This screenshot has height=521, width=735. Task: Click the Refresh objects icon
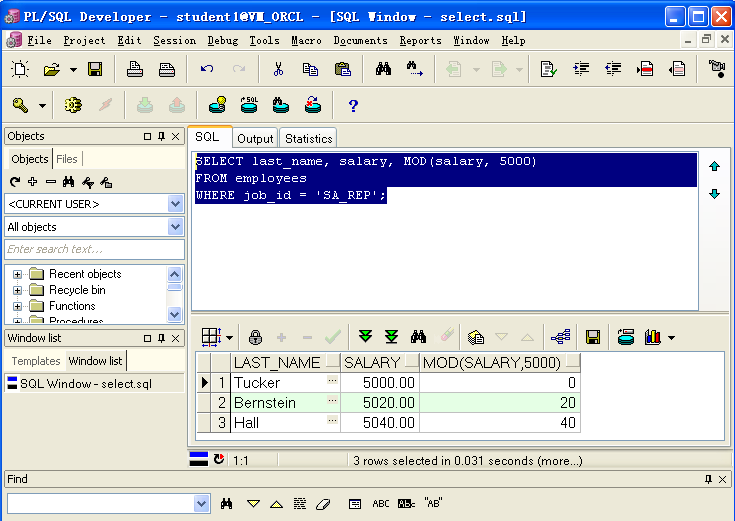click(15, 182)
